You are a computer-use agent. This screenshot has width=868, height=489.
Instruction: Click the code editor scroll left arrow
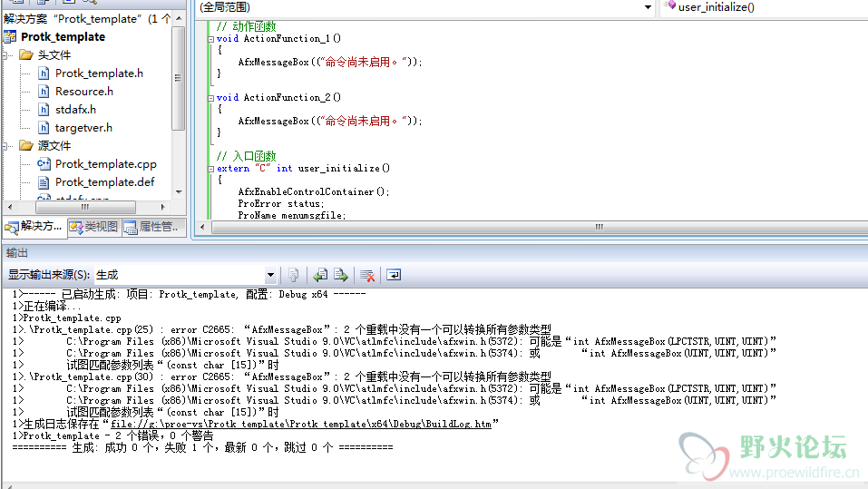[202, 227]
